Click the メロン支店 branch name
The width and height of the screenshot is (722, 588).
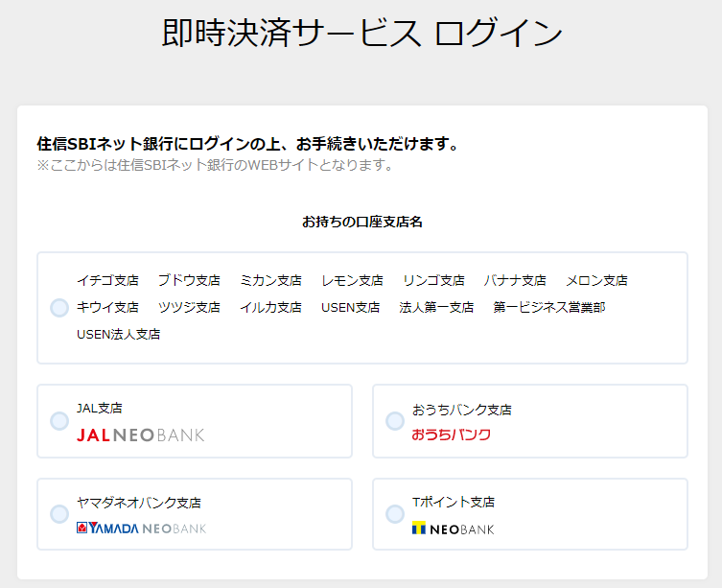coord(596,280)
